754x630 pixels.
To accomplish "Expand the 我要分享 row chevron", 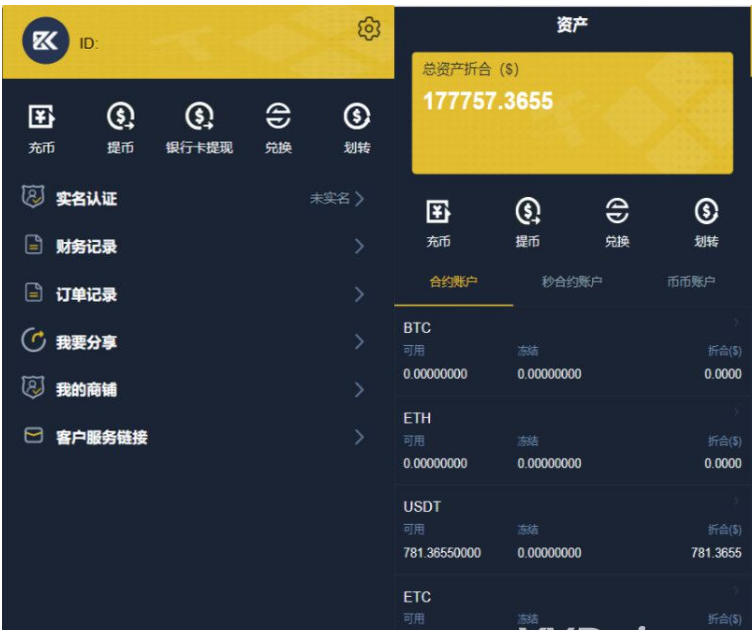I will [359, 342].
